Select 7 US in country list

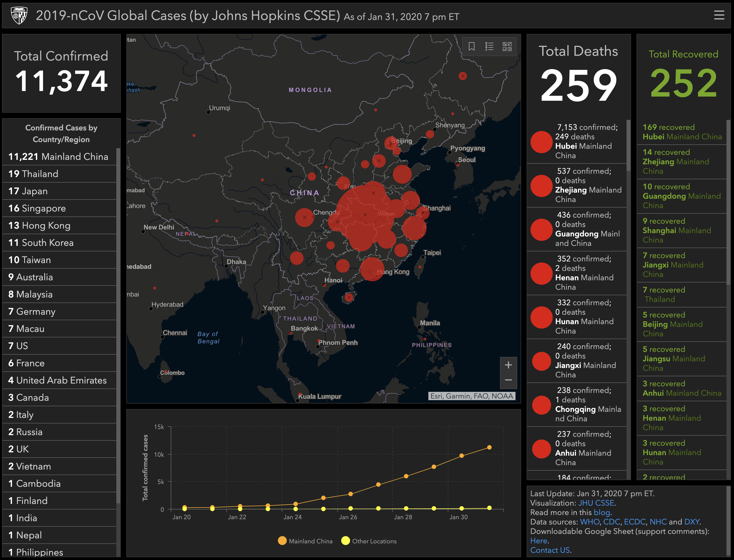click(59, 346)
